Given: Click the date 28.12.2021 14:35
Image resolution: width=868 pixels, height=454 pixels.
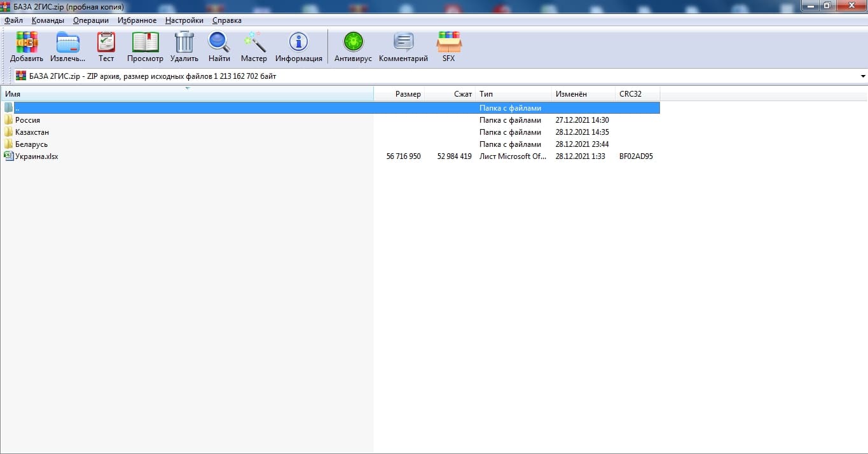Looking at the screenshot, I should tap(582, 132).
